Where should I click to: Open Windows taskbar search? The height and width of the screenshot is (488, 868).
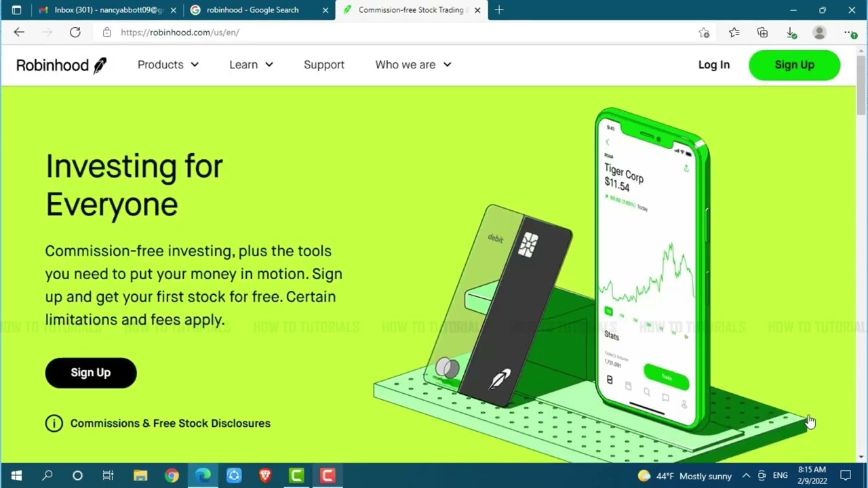47,476
